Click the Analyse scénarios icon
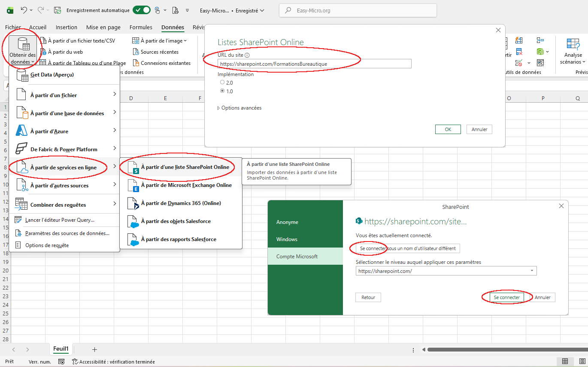 click(x=573, y=44)
